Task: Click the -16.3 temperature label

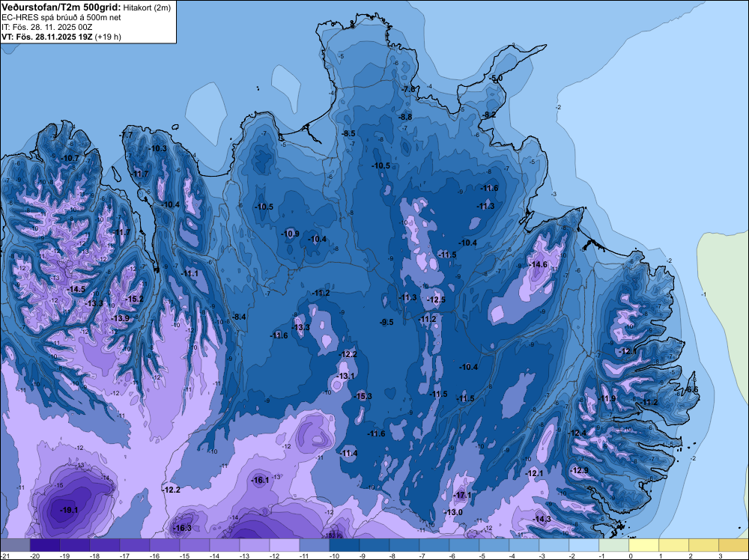Action: pyautogui.click(x=183, y=528)
